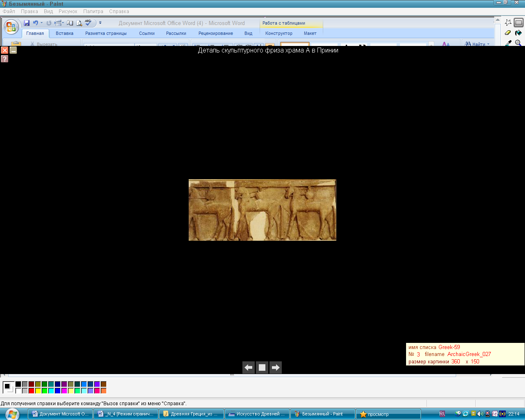Click the Word vertical scrollbar up arrow
Screen dimensions: 525x420
pos(498,20)
